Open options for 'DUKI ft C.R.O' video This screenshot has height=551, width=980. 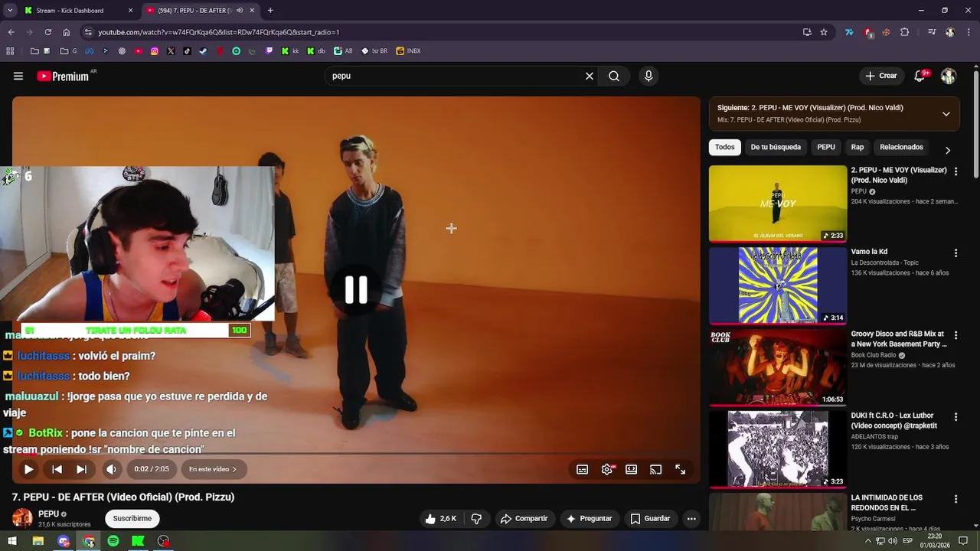coord(955,417)
